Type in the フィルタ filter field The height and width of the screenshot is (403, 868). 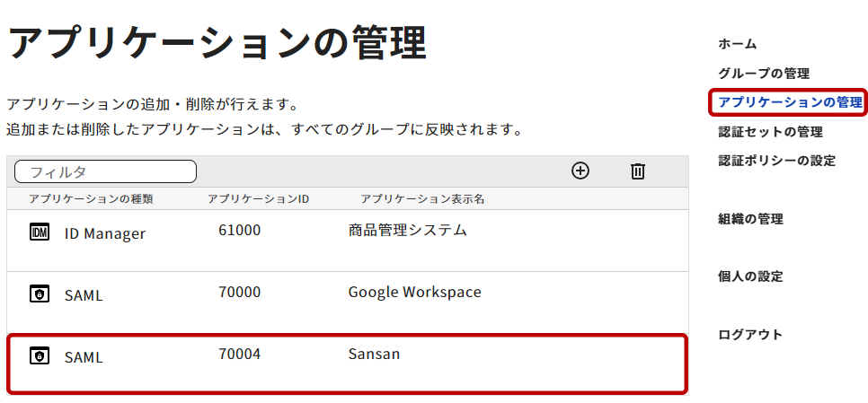105,171
